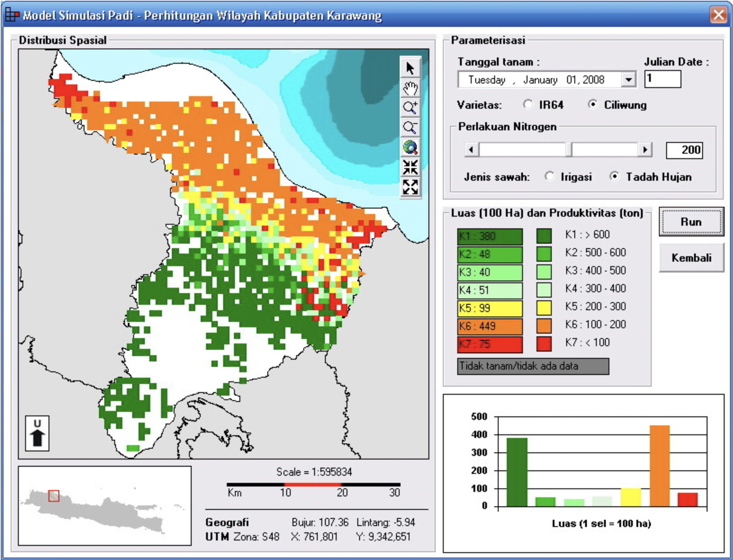Click the Perlakuan Nitrogen slider thumb
Viewport: 733px width, 560px height.
pos(569,150)
